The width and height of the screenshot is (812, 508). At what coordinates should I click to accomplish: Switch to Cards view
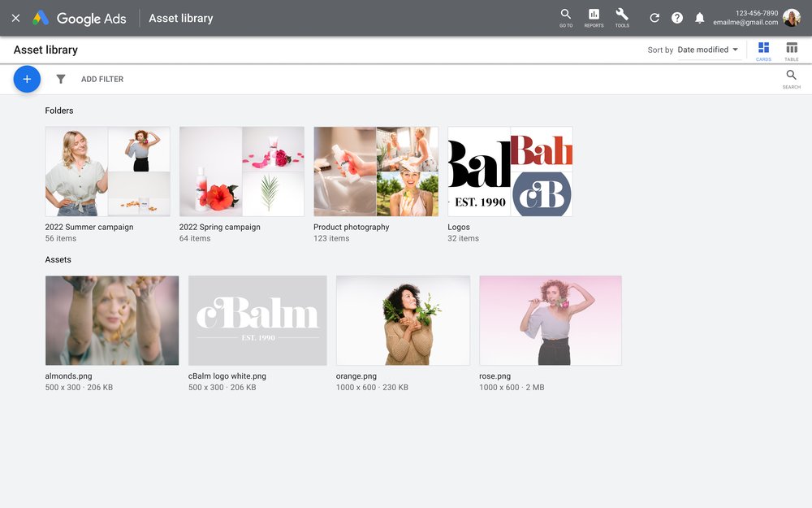(763, 51)
